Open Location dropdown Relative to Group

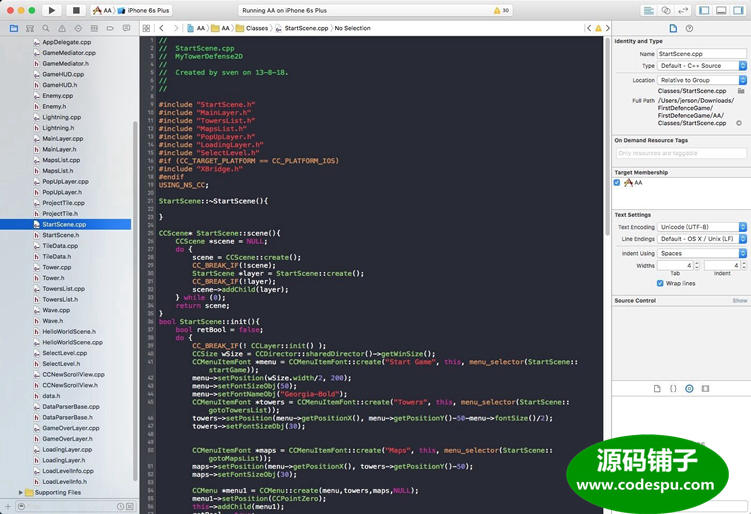click(x=702, y=80)
